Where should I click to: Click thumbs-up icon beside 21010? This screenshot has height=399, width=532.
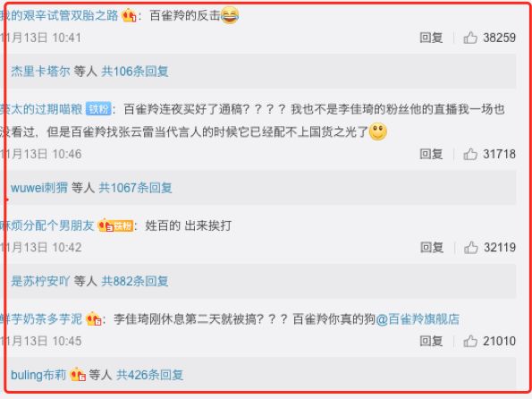(470, 341)
